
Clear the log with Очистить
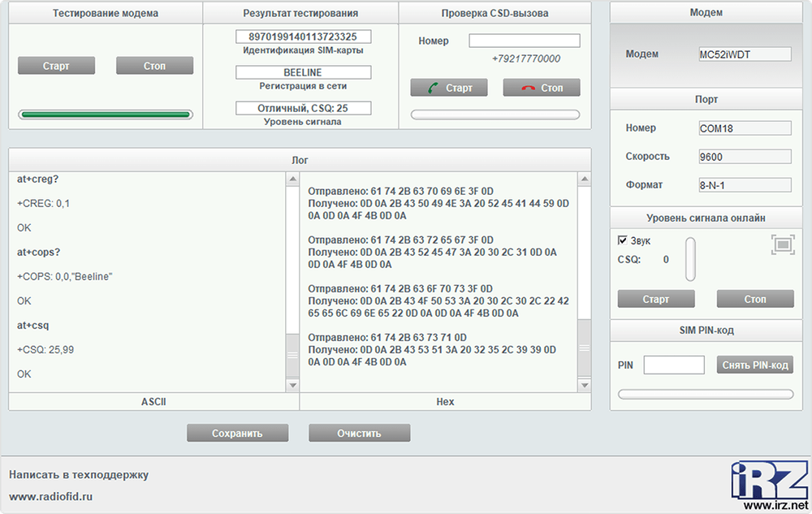[x=359, y=433]
